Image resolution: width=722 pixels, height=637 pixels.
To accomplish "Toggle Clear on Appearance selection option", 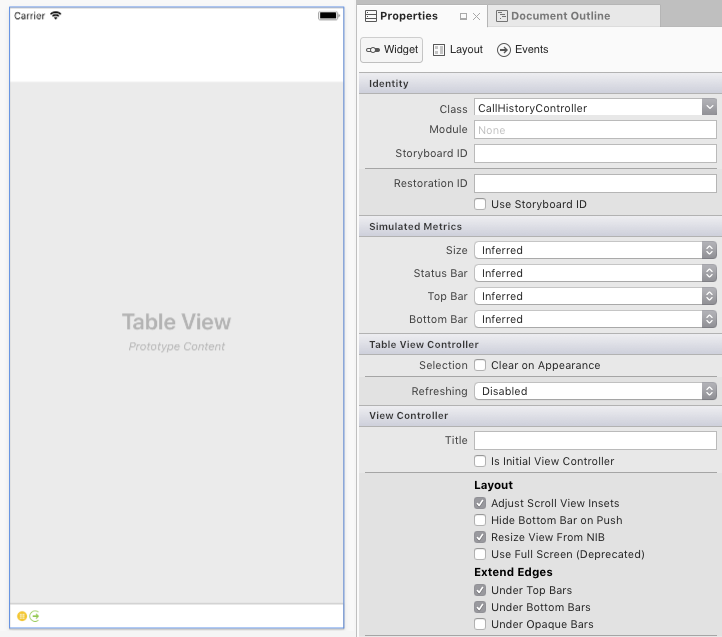I will click(x=481, y=365).
